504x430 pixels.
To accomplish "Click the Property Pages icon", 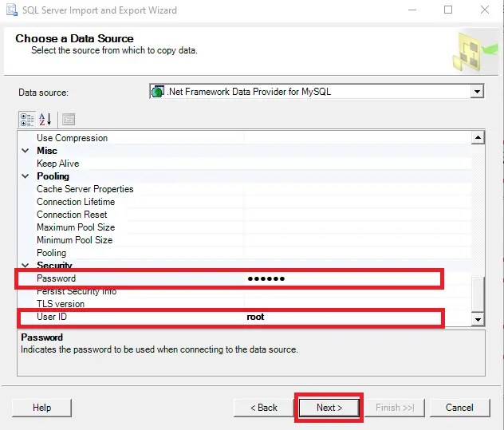I will tap(69, 120).
